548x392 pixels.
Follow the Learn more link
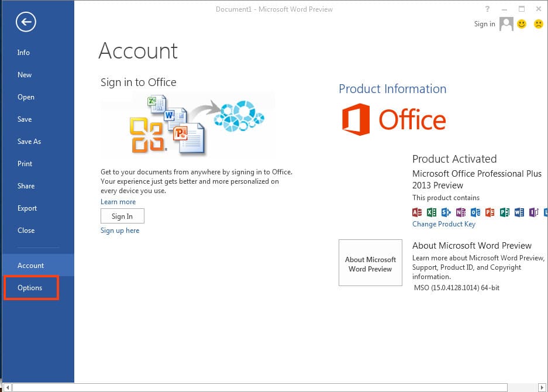click(x=118, y=202)
